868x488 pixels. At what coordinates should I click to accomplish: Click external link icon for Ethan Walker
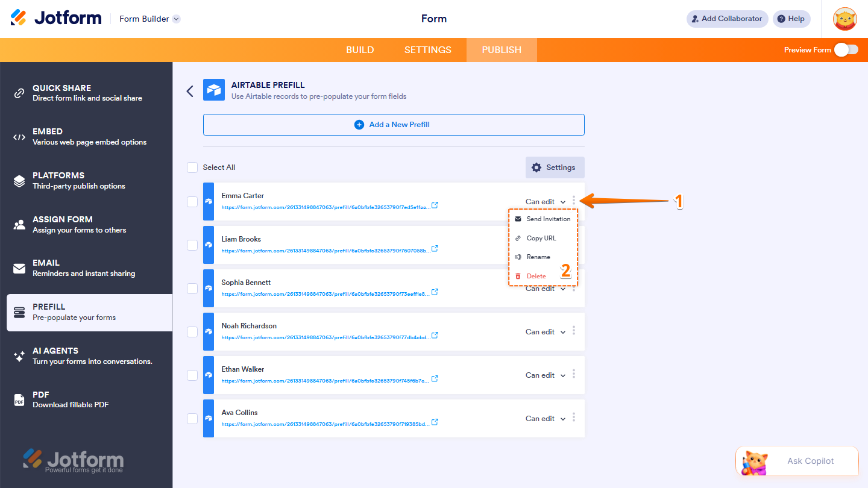(435, 379)
